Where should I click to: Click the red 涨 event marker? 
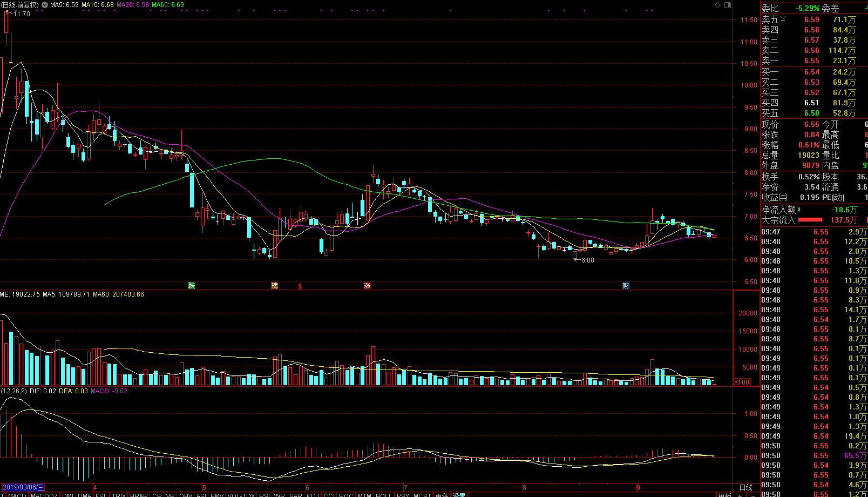click(367, 285)
